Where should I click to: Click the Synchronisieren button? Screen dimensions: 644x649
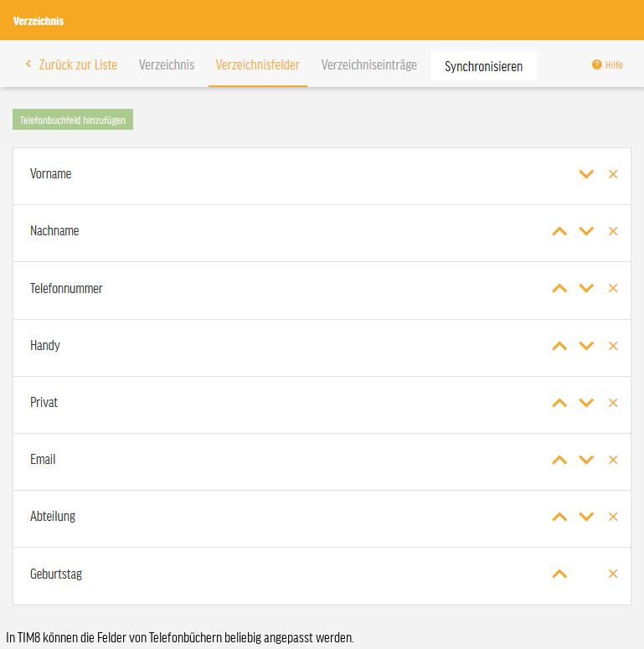tap(484, 66)
